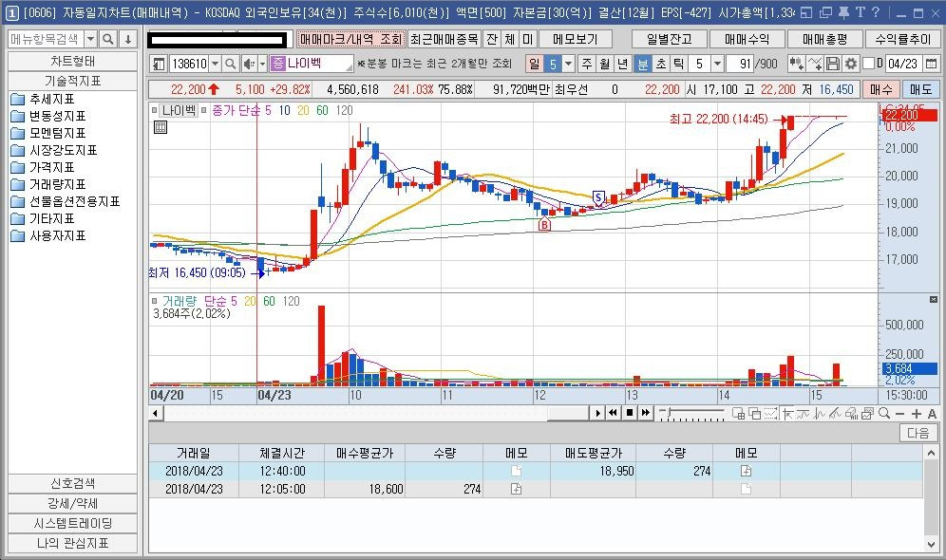Select the 월 (monthly) period toggle
Image resolution: width=946 pixels, height=560 pixels.
605,64
